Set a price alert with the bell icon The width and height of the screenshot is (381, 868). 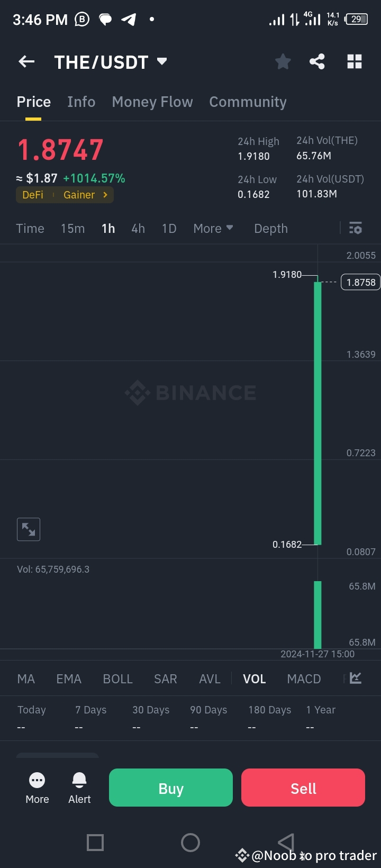coord(79,780)
